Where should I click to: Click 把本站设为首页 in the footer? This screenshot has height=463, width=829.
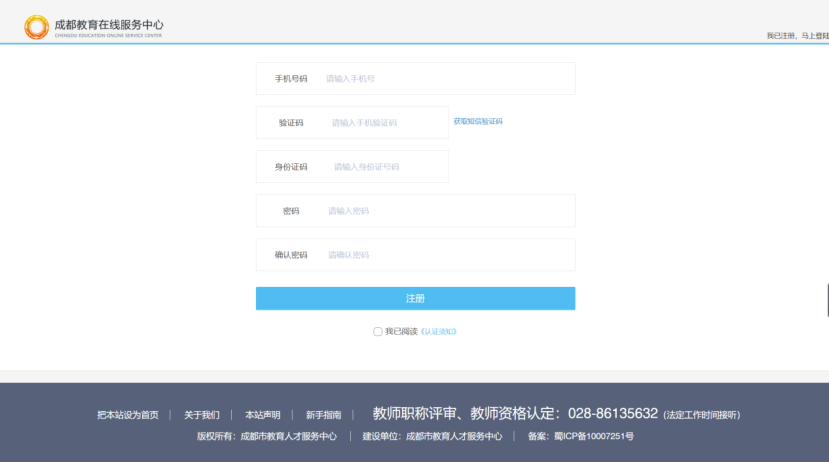(128, 415)
